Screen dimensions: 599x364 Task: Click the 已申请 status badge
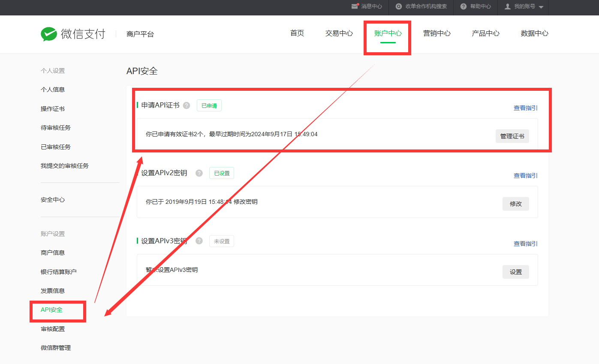209,105
